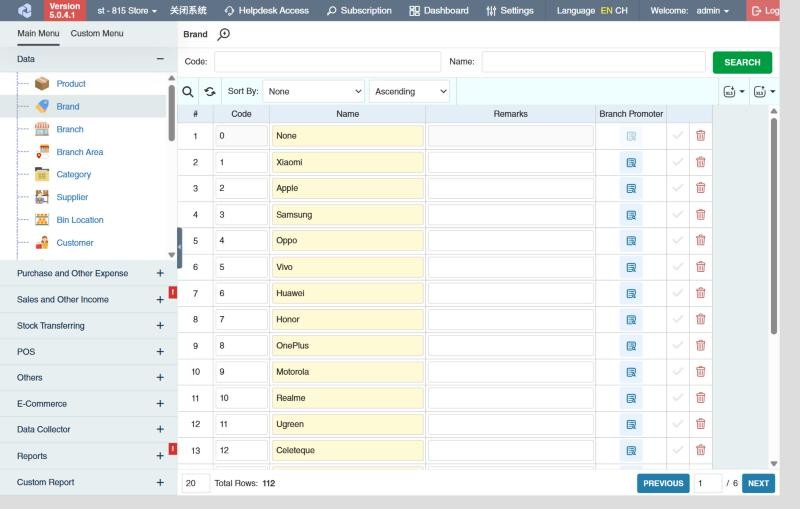Click the Code search input field
This screenshot has width=800, height=509.
pyautogui.click(x=328, y=62)
